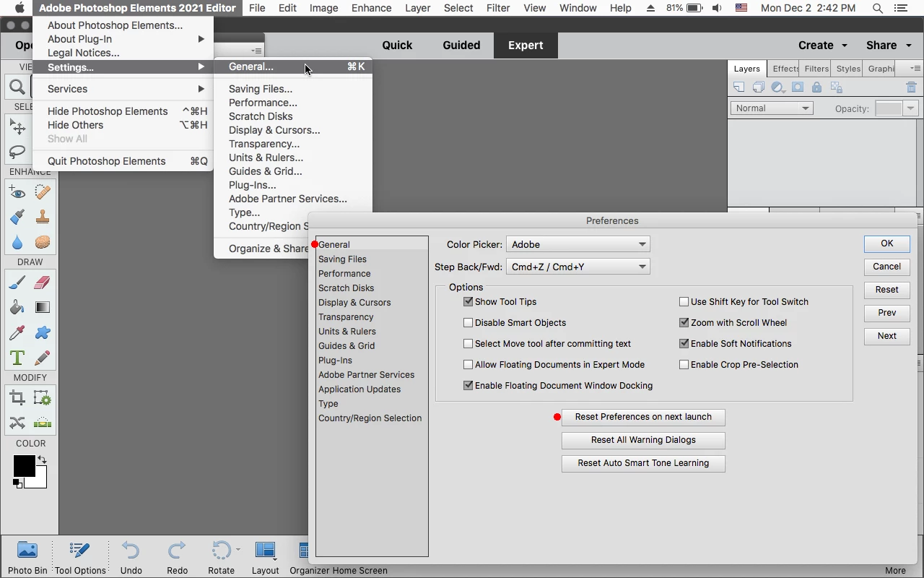The image size is (924, 578).
Task: Open the Filter menu in menu bar
Action: coord(498,8)
